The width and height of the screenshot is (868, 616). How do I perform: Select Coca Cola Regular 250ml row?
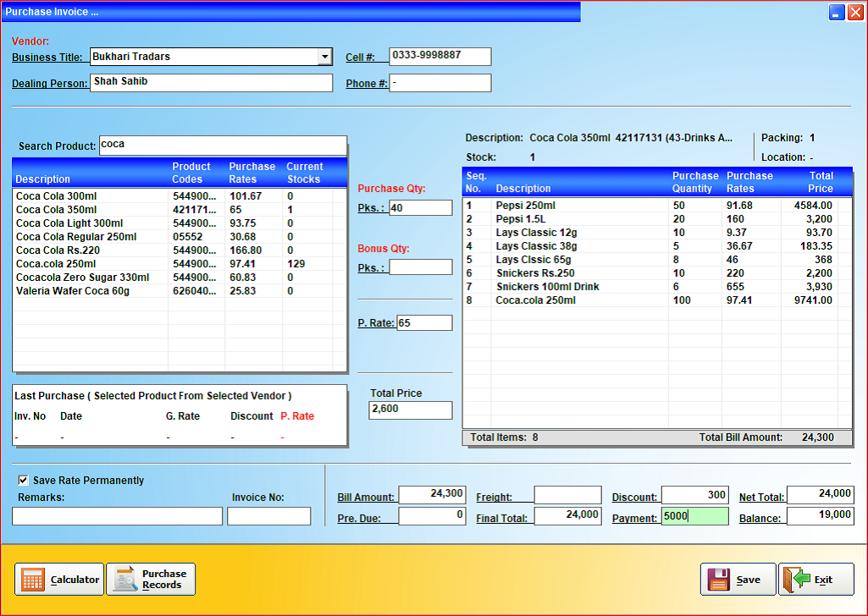(x=180, y=237)
